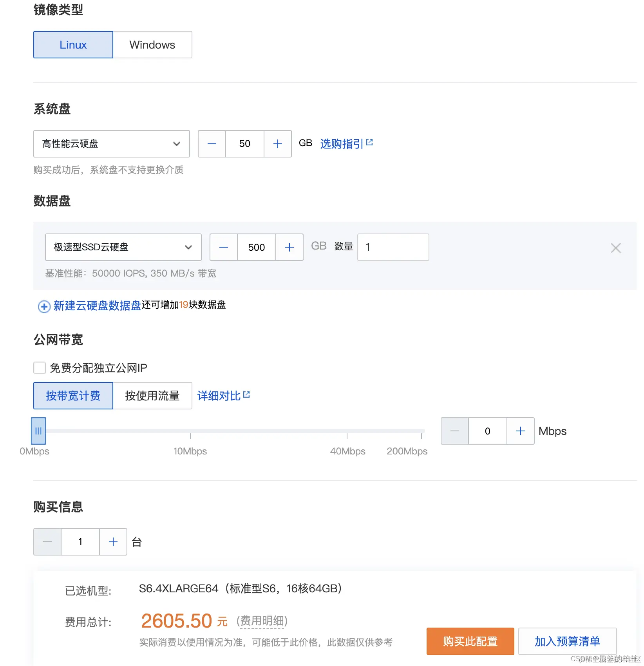Switch image type to Windows
644x666 pixels.
(x=152, y=44)
